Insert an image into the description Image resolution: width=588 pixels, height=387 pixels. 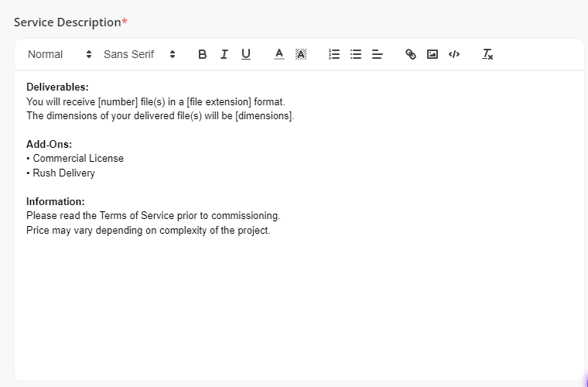(x=432, y=54)
